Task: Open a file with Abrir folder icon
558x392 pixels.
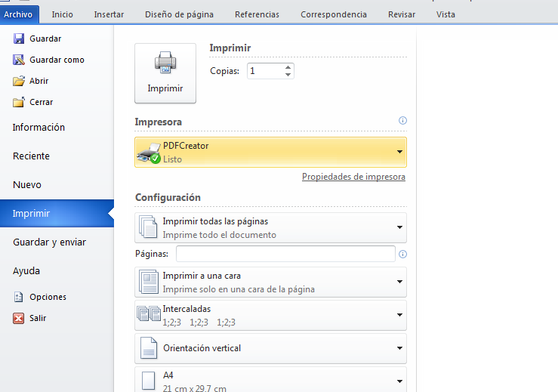Action: [x=19, y=81]
